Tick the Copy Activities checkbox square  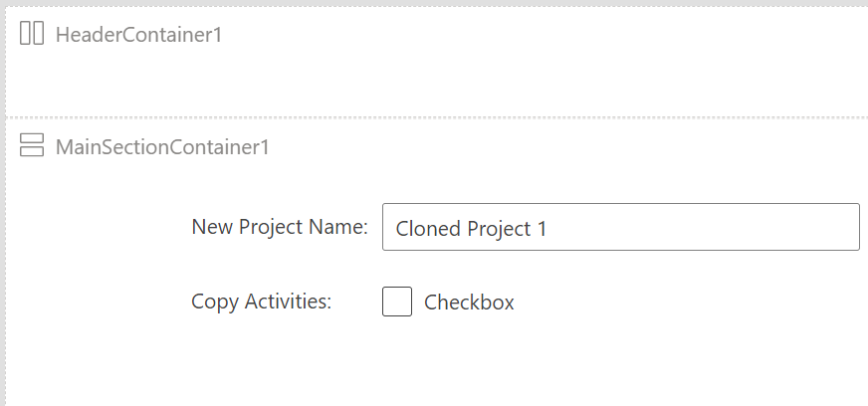coord(397,302)
